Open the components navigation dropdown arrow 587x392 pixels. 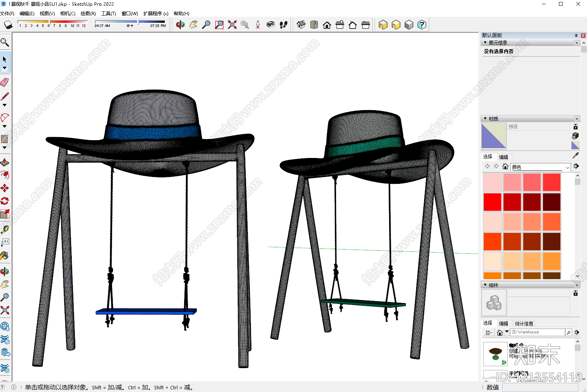pyautogui.click(x=507, y=332)
